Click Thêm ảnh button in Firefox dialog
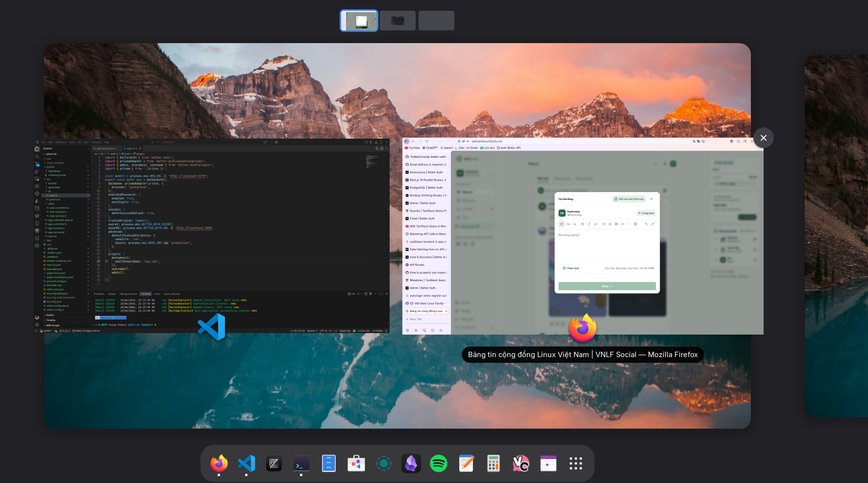This screenshot has height=483, width=868. 571,268
